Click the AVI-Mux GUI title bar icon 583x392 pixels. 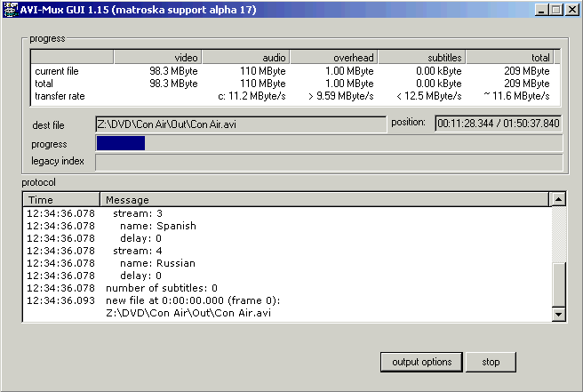click(x=11, y=9)
